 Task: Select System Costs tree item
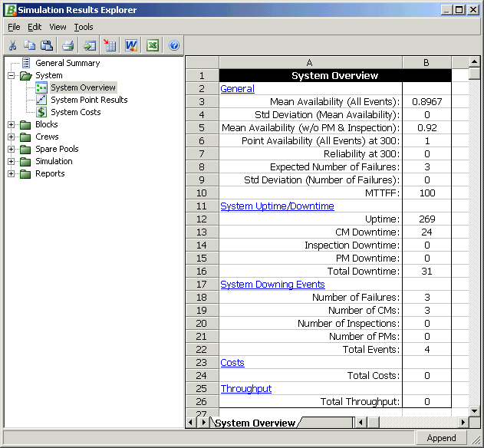76,112
